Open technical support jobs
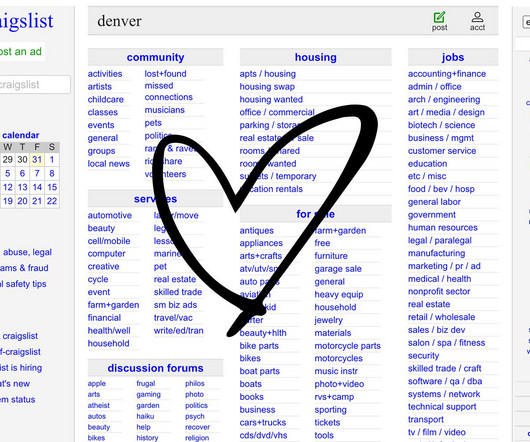The image size is (530, 442). pyautogui.click(x=442, y=407)
